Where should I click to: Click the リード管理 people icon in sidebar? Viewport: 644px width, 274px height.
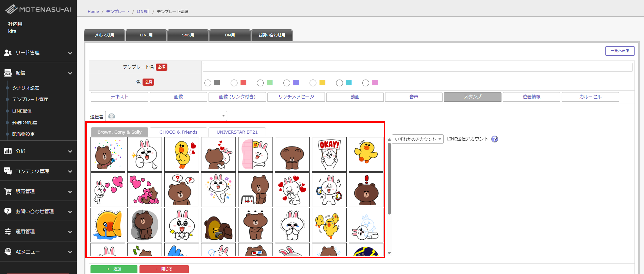click(x=8, y=53)
